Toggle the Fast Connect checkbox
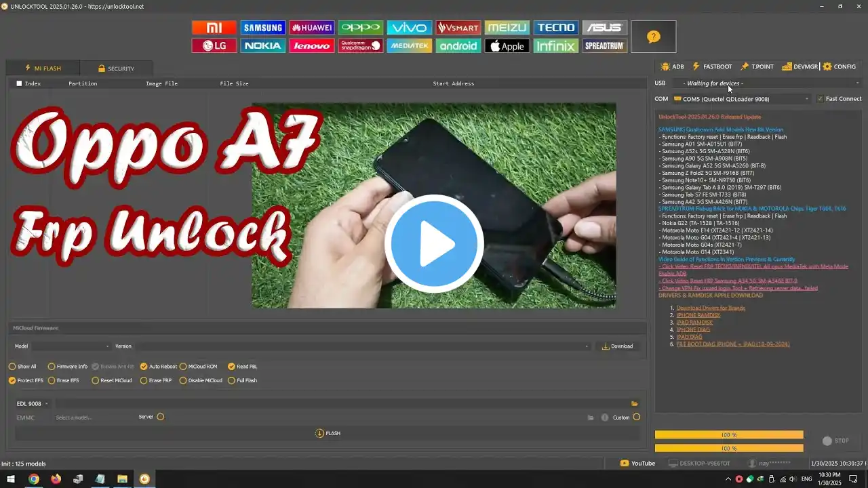 821,99
